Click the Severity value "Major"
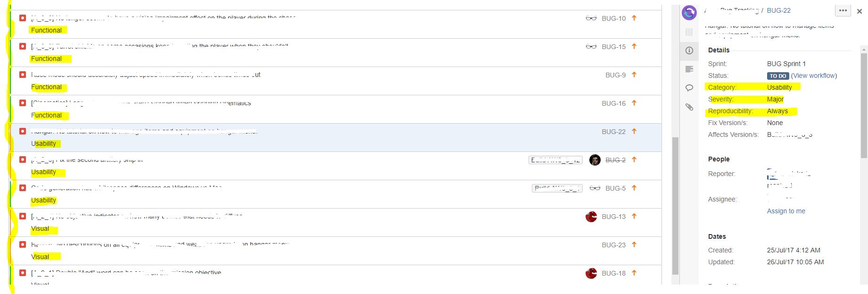This screenshot has height=294, width=868. 775,99
